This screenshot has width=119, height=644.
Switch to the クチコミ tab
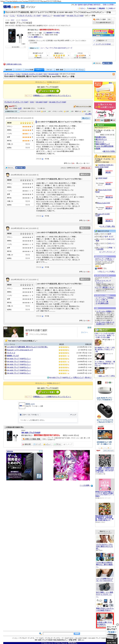(x=49, y=70)
